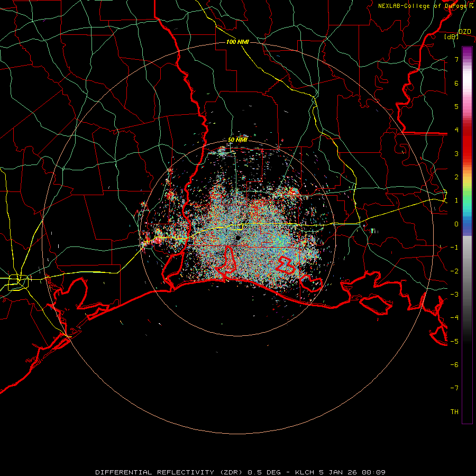476x476 pixels.
Task: Click the -4 value on the color scale
Action: pos(454,318)
